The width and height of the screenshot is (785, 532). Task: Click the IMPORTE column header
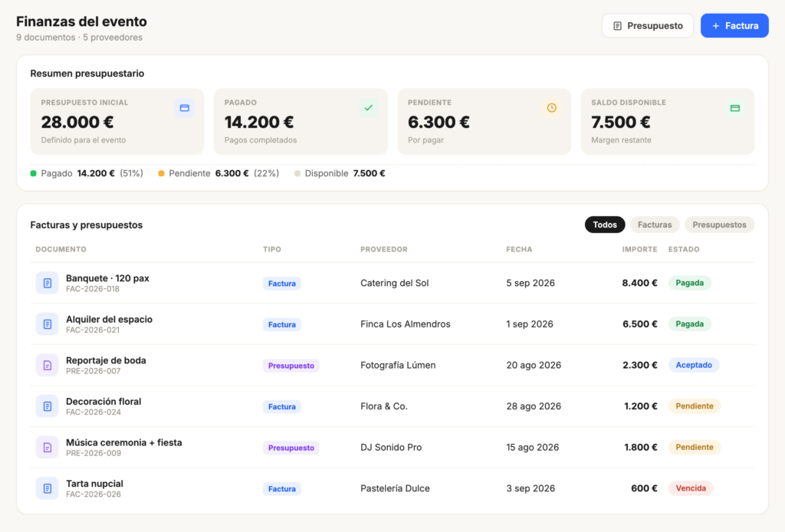tap(640, 249)
